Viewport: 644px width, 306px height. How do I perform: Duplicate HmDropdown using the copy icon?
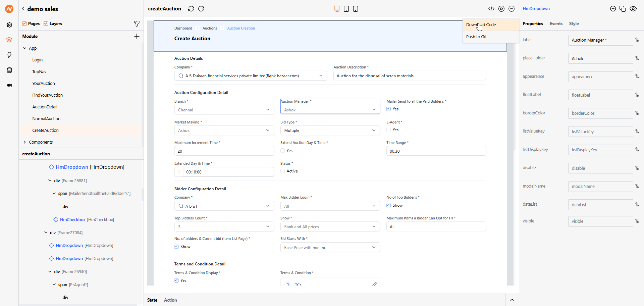623,9
